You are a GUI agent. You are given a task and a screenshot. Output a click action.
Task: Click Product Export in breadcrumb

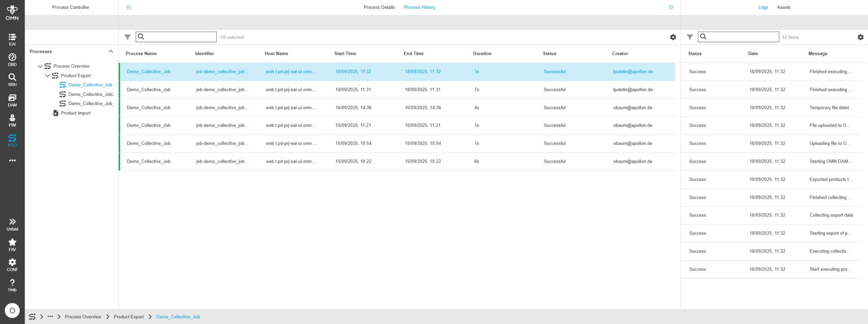pos(128,317)
